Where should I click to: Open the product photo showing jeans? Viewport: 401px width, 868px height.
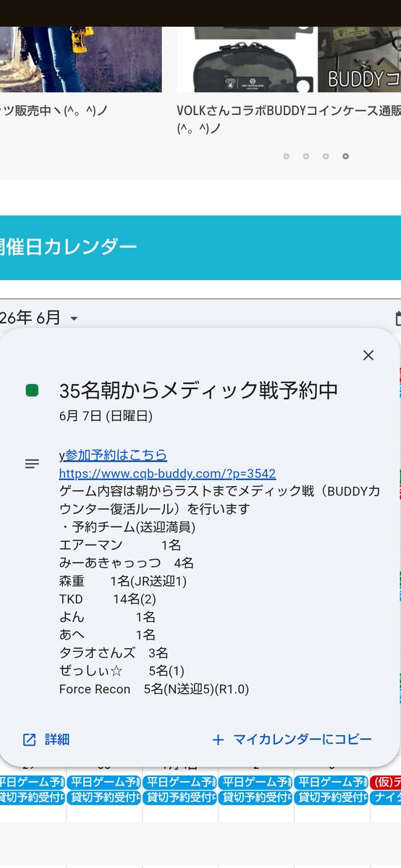coord(80,59)
